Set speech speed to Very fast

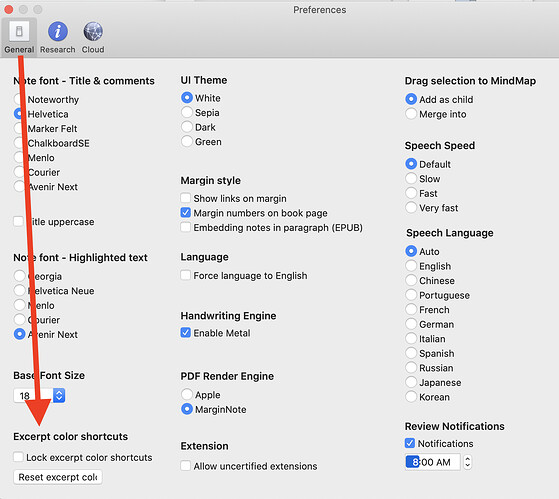(x=411, y=207)
